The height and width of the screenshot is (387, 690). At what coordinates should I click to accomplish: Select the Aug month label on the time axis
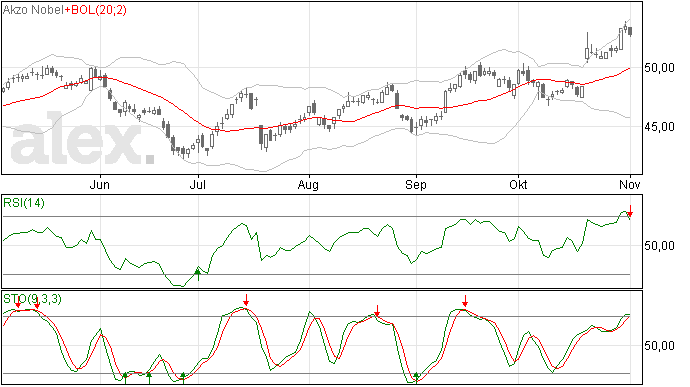(308, 185)
